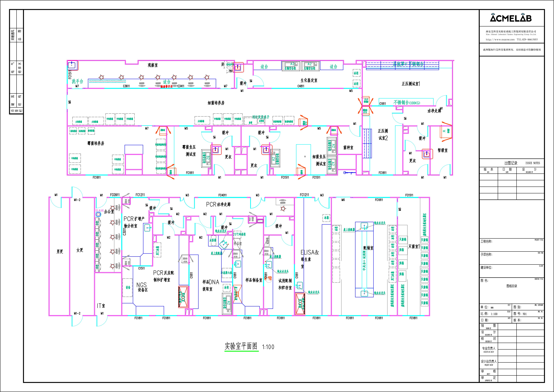554x392 pixels.
Task: Select the 生化鉴定室 room label
Action: (x=309, y=80)
